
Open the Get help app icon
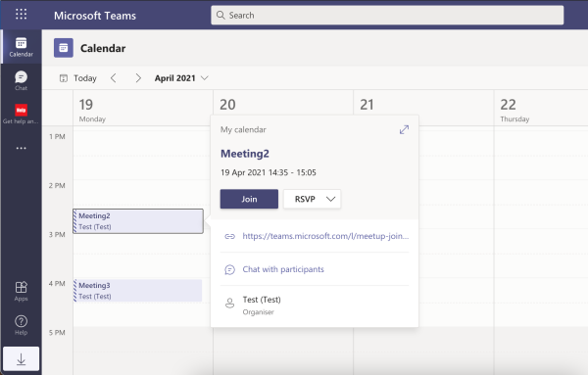[x=21, y=114]
